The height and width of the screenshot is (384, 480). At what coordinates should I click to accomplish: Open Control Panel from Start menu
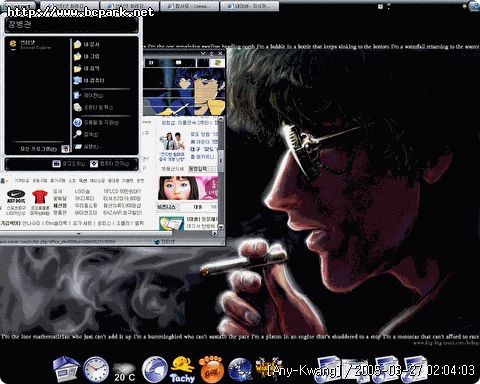[x=89, y=96]
